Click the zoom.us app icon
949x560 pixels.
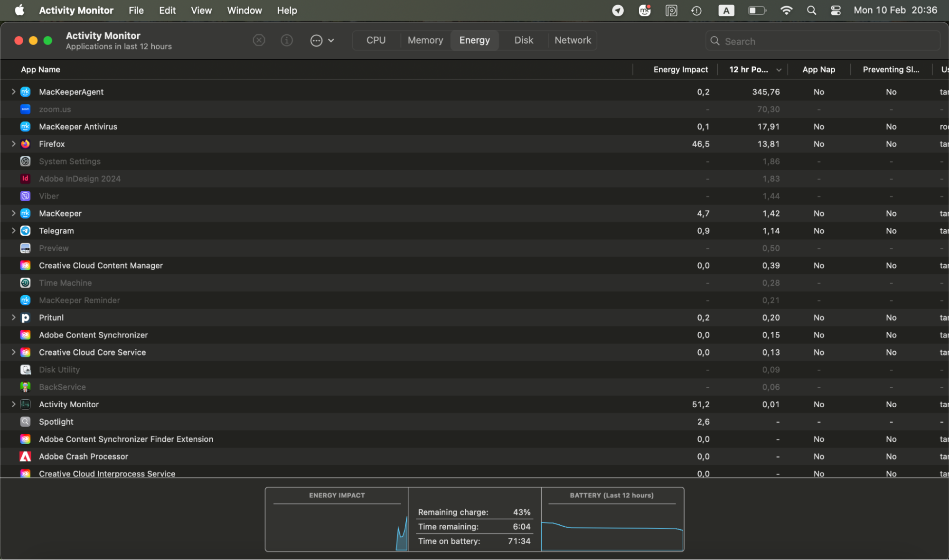(25, 109)
